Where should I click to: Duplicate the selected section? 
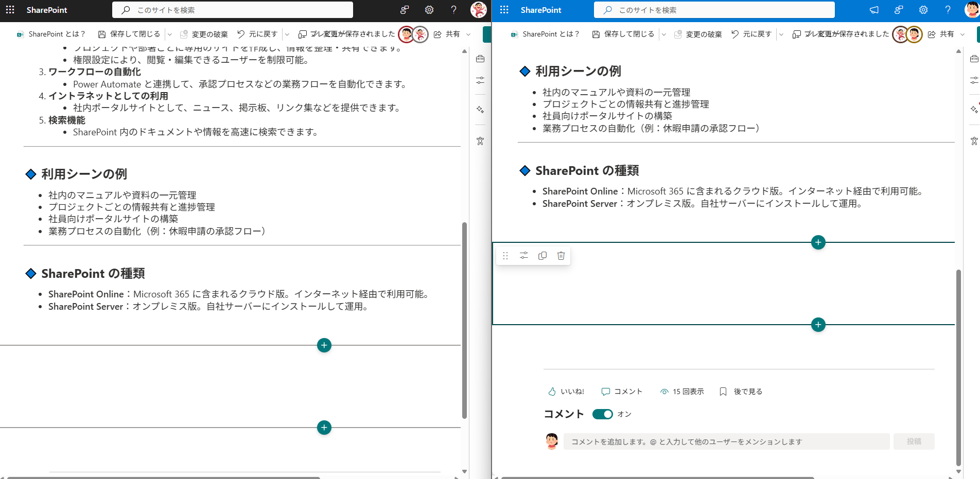542,256
